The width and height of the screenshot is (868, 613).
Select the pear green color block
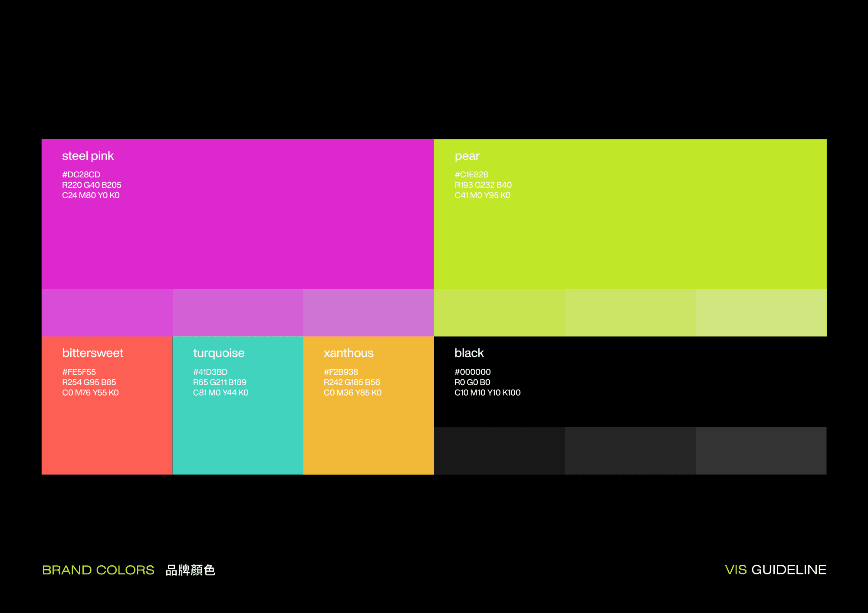point(630,234)
